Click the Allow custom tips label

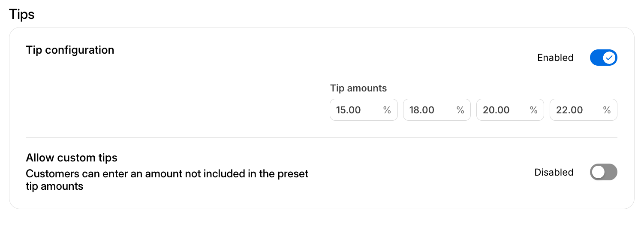(72, 158)
